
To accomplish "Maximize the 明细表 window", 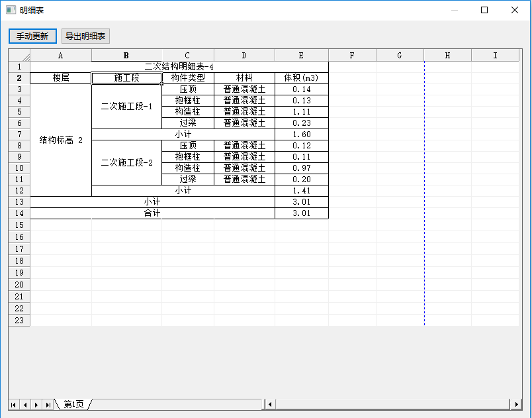I will click(x=484, y=10).
